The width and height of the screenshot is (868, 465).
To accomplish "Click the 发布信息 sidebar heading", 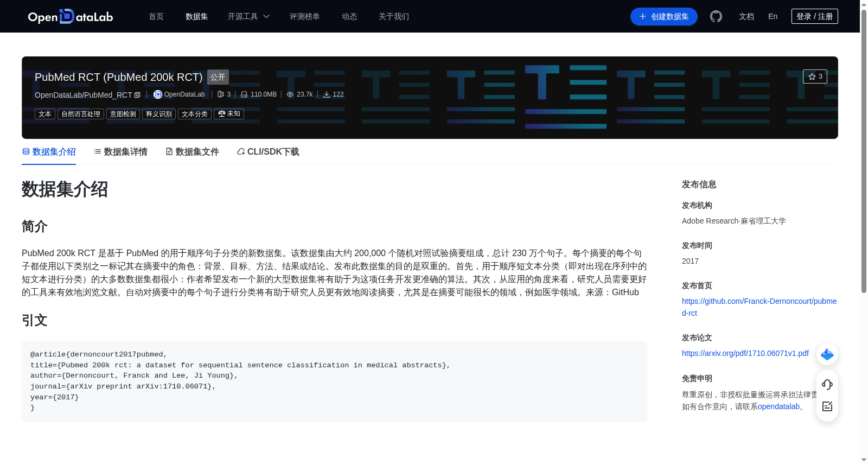I will (x=699, y=184).
